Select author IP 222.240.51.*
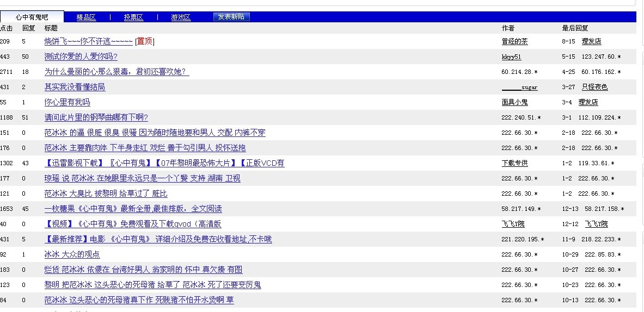Screen dimensions: 644x312 coord(521,117)
